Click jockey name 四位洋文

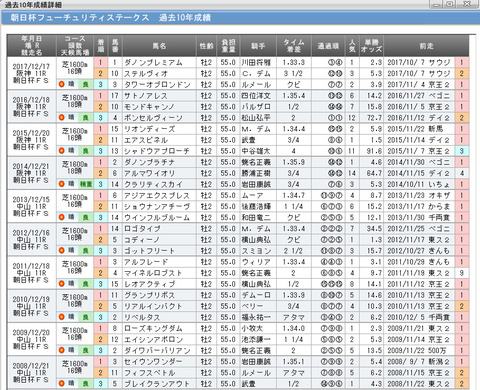pos(256,96)
